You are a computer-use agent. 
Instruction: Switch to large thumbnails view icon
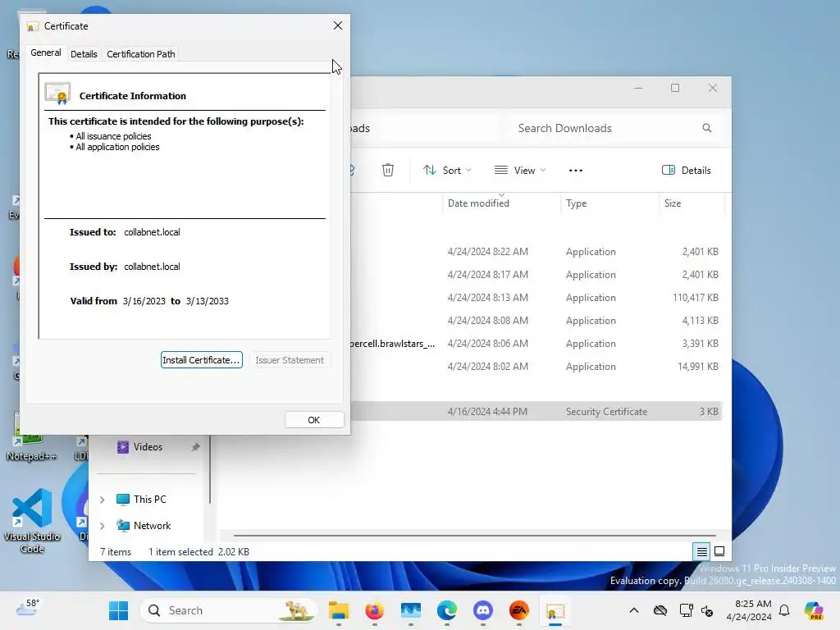719,551
